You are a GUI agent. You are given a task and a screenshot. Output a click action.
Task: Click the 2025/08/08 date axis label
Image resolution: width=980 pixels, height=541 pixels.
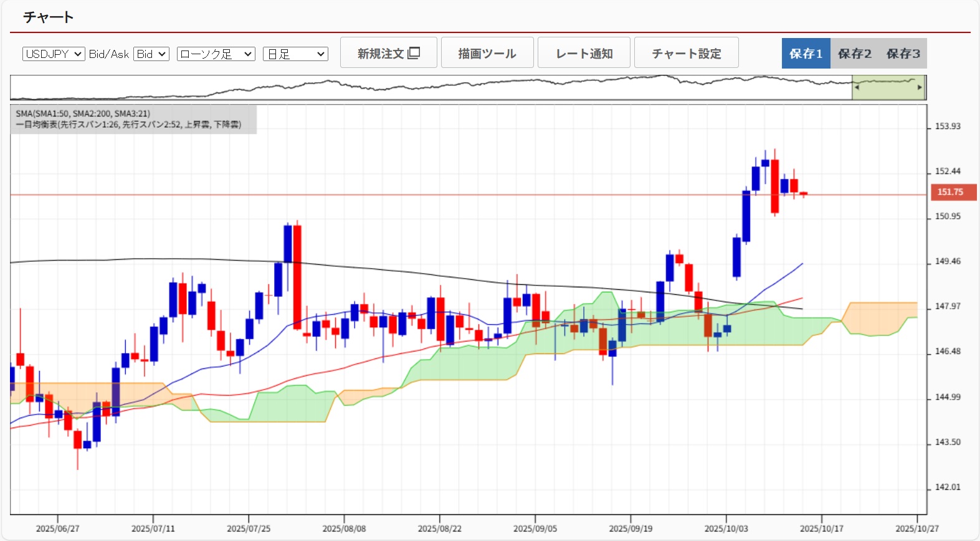[344, 529]
